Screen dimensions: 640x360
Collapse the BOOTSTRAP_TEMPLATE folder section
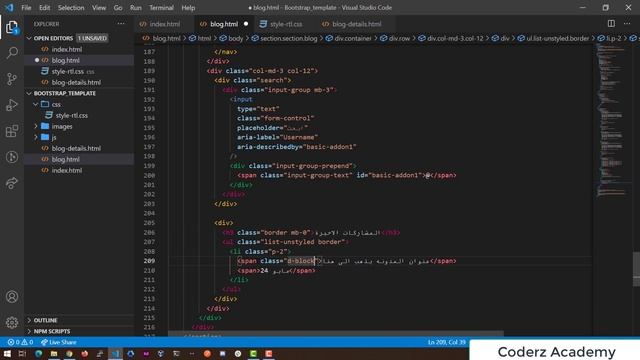pos(29,93)
